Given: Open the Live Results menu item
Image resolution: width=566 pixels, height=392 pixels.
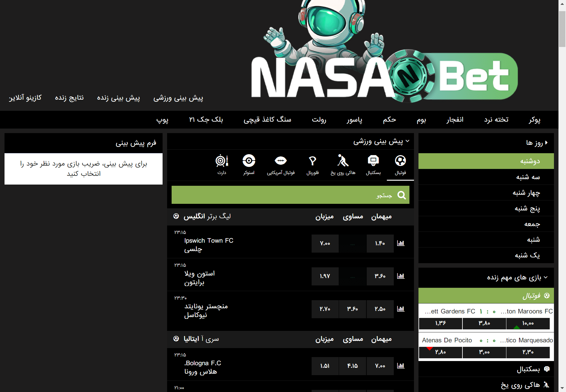Looking at the screenshot, I should (69, 98).
